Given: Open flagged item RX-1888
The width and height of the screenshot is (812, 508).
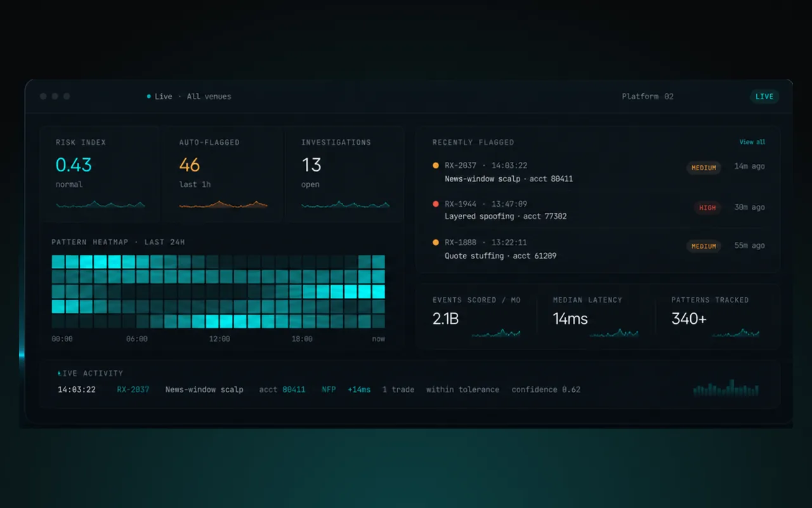Looking at the screenshot, I should point(599,249).
